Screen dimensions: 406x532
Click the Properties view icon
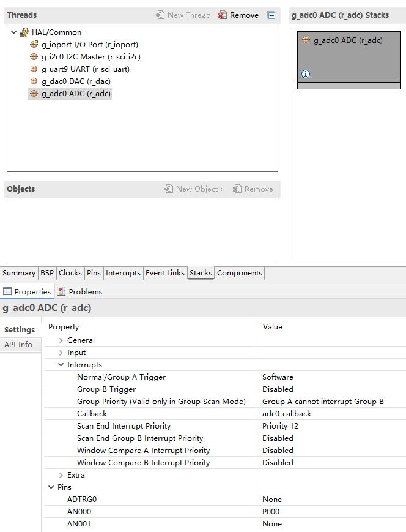pos(7,291)
